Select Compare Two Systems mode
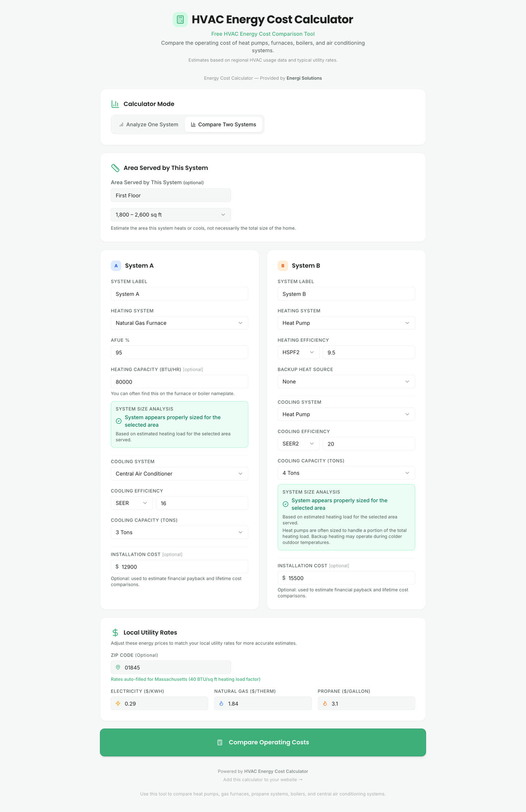This screenshot has width=526, height=812. pyautogui.click(x=223, y=125)
